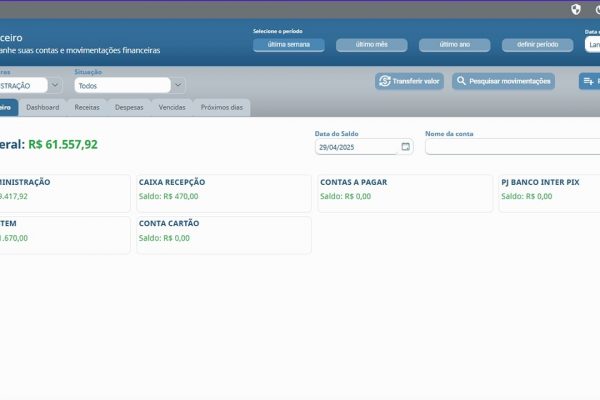Click the sync icon on Transferir valor
The height and width of the screenshot is (400, 600).
[385, 81]
